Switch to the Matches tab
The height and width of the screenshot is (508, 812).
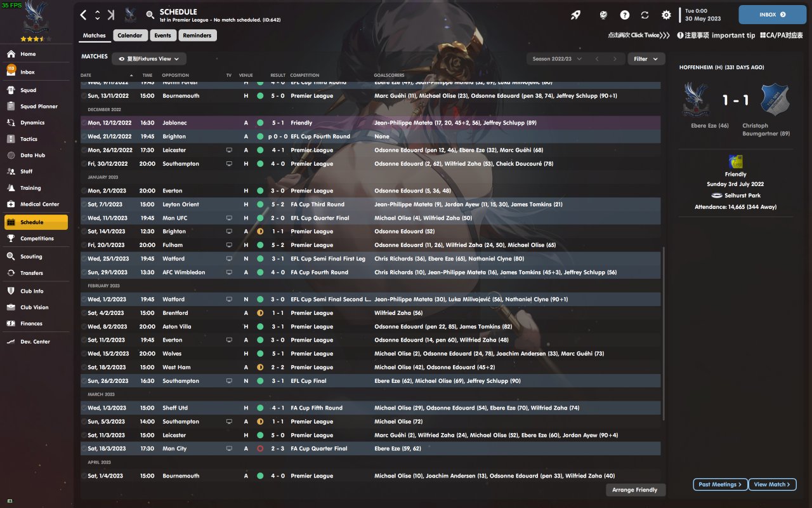(95, 36)
